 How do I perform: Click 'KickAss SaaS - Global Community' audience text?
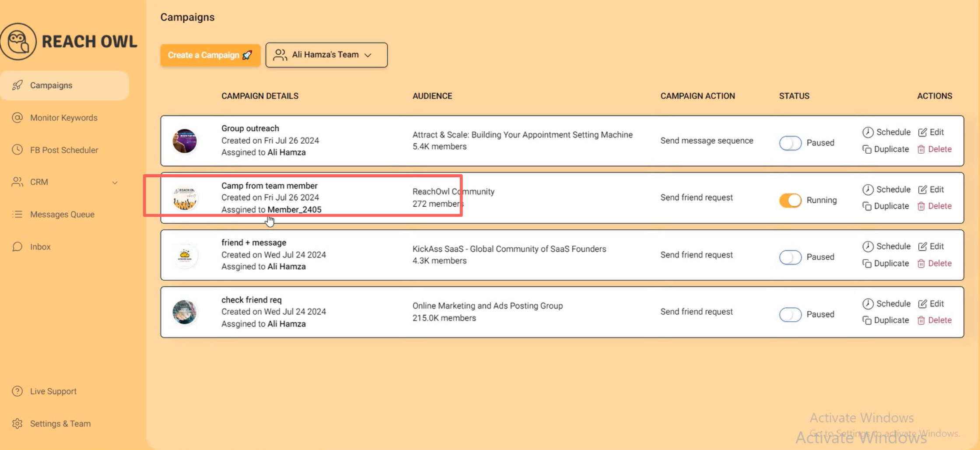(x=509, y=249)
